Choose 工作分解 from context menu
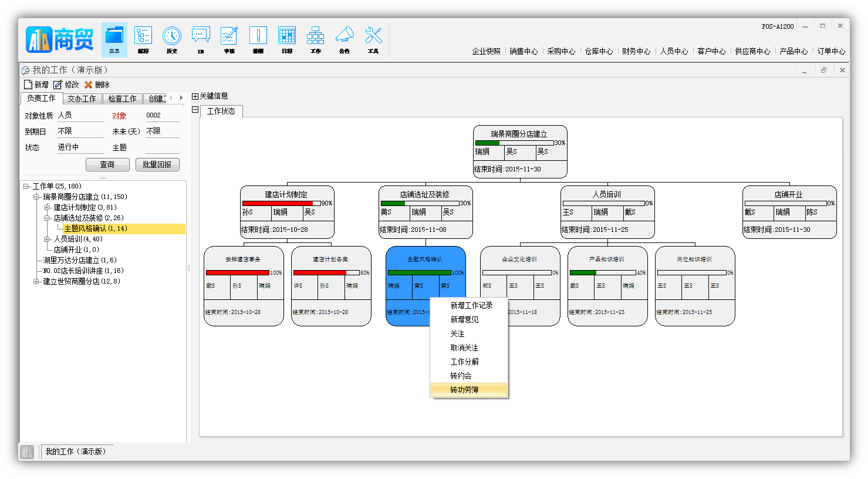Screen dimensions: 868x479 pos(464,362)
